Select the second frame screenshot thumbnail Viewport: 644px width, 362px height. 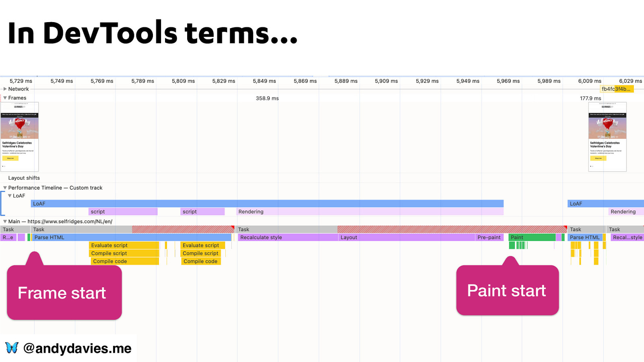(607, 137)
